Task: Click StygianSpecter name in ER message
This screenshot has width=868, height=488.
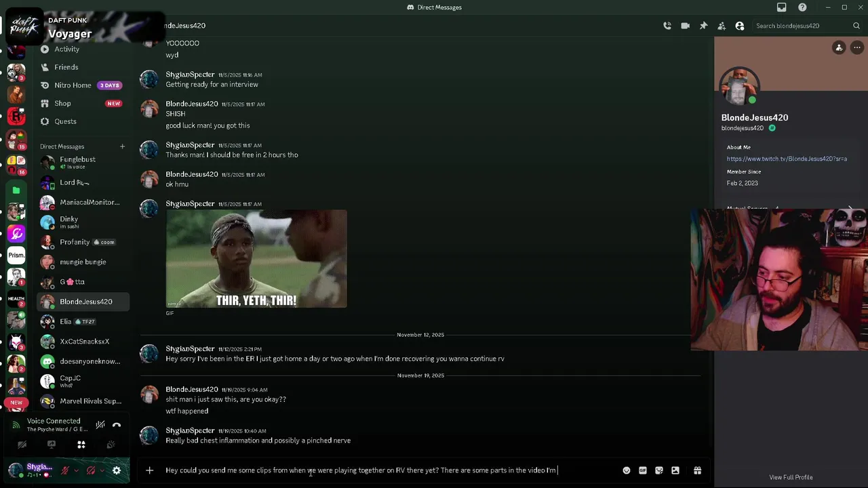Action: (x=190, y=348)
